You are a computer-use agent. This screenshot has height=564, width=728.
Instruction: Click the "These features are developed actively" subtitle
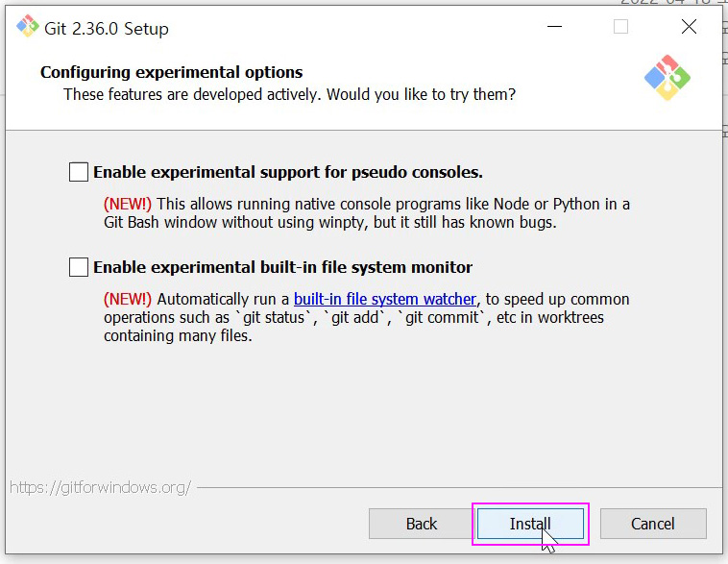pyautogui.click(x=289, y=94)
